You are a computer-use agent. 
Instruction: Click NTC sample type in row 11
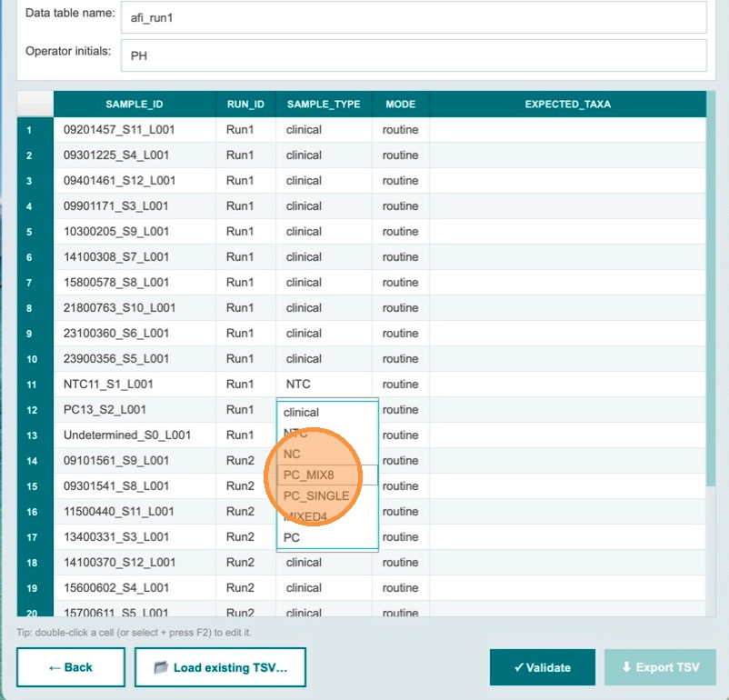(325, 385)
